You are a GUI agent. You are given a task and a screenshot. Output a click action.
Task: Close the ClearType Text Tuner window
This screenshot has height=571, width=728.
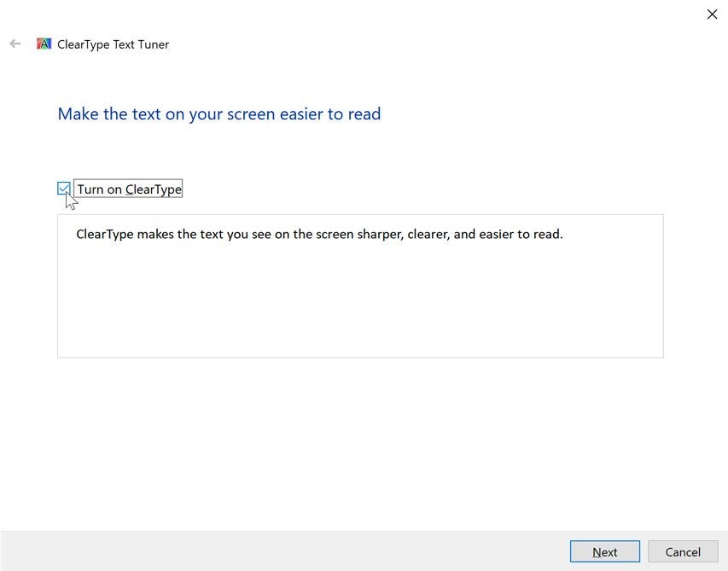click(x=712, y=15)
